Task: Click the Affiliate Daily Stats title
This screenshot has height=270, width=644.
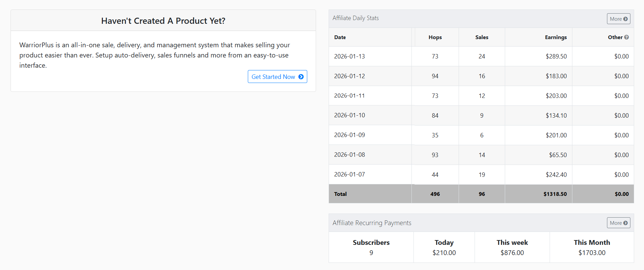Action: click(x=355, y=18)
